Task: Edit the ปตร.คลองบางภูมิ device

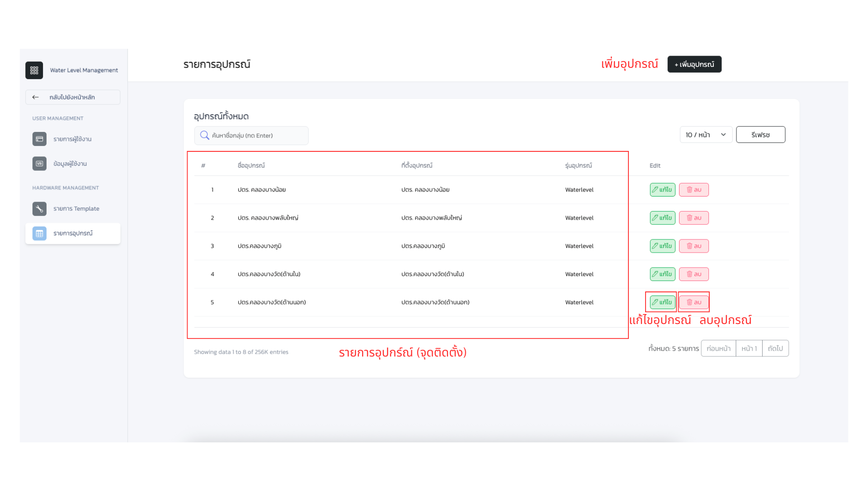Action: (662, 246)
